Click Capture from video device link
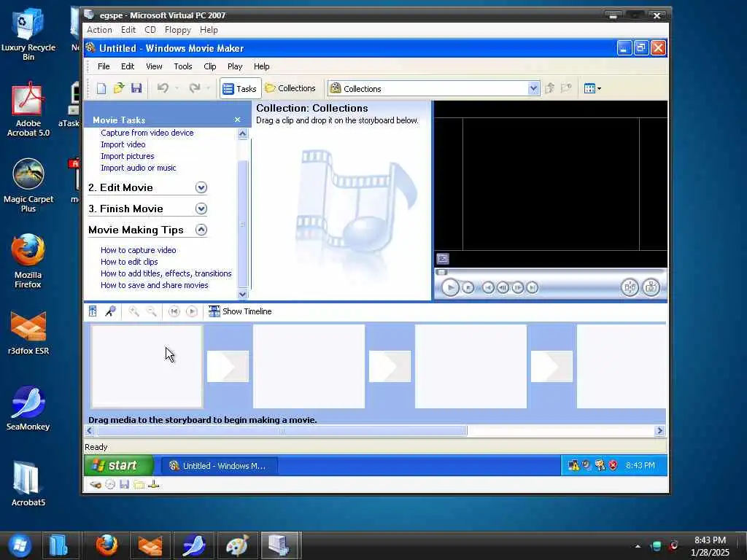Image resolution: width=747 pixels, height=560 pixels. point(147,133)
